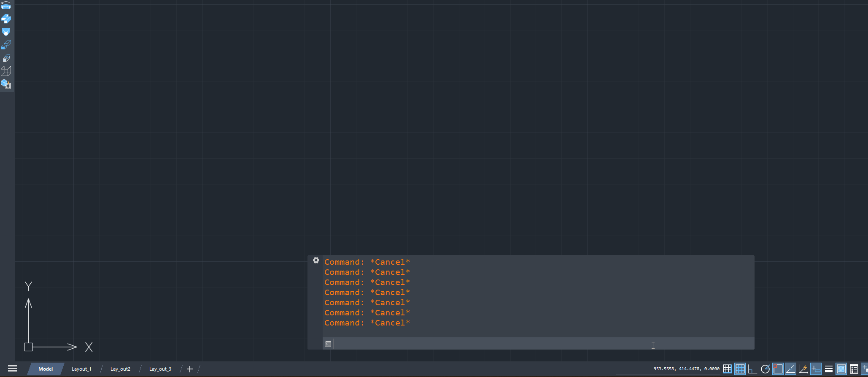Click the wireframe cube icon
This screenshot has width=868, height=377.
coord(6,71)
